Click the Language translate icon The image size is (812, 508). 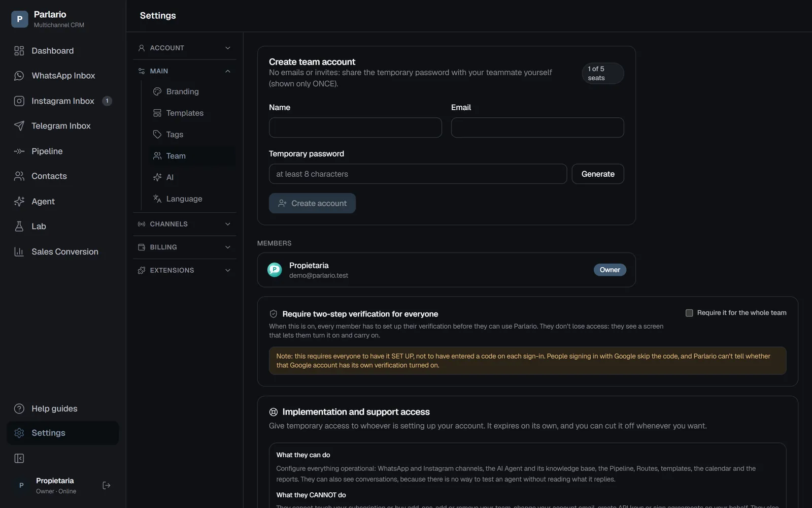[157, 199]
